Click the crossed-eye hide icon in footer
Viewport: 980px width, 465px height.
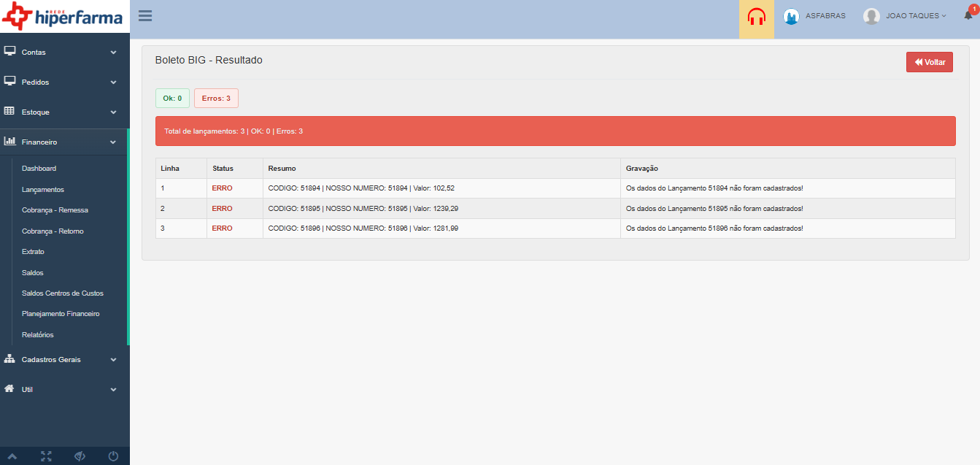[80, 456]
